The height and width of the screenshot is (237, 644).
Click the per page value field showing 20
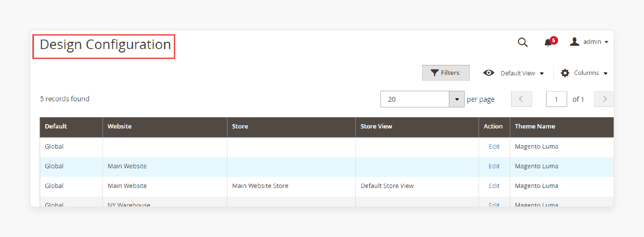coord(415,99)
